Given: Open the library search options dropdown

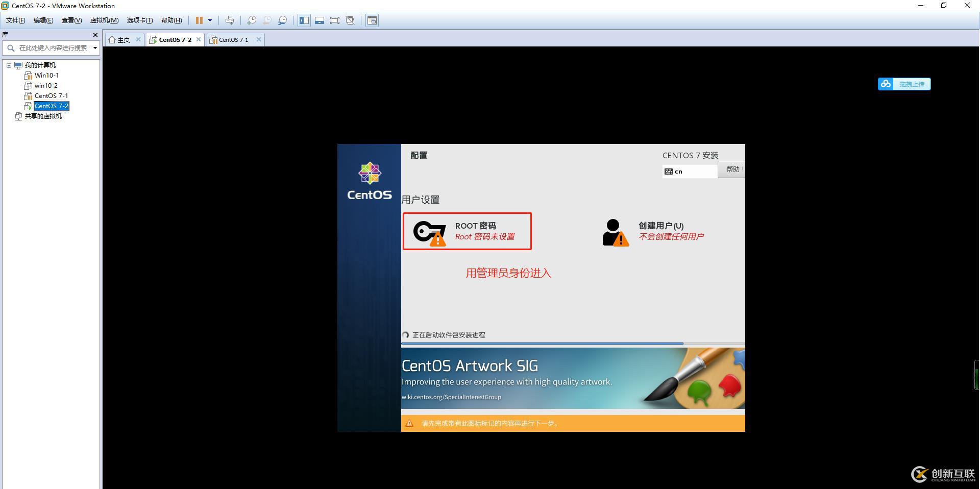Looking at the screenshot, I should click(95, 48).
